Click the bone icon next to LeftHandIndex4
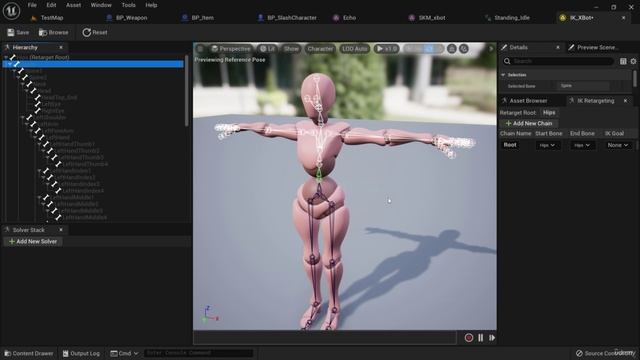Image resolution: width=640 pixels, height=360 pixels. pos(58,191)
